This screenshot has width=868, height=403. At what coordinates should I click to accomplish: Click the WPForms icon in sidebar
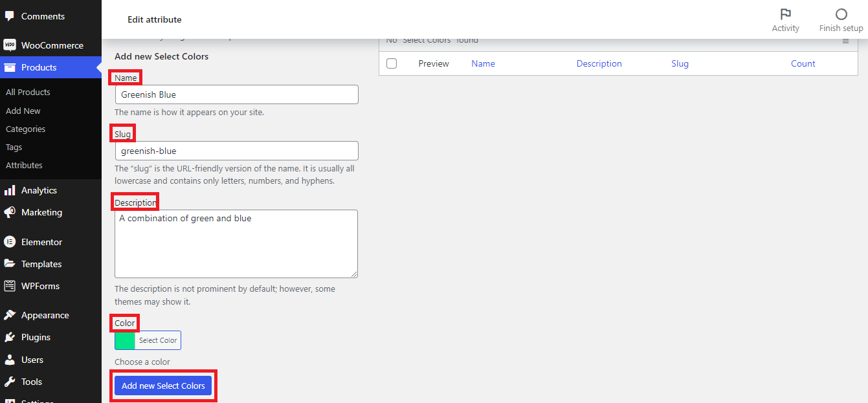pyautogui.click(x=10, y=286)
